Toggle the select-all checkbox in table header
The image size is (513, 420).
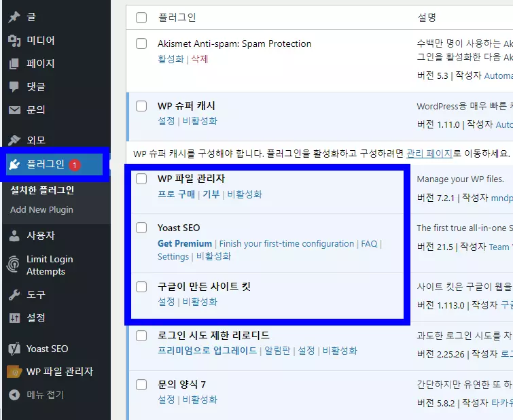[141, 18]
